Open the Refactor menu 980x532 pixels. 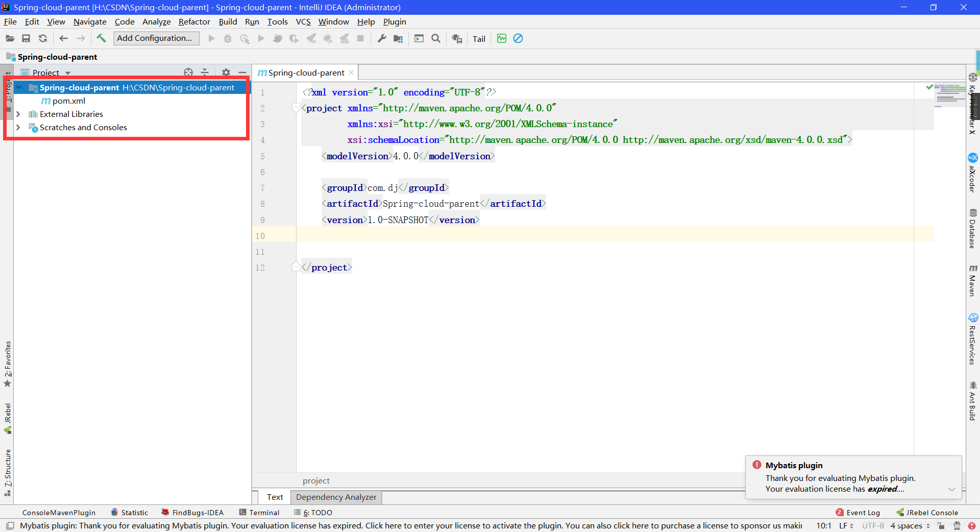pyautogui.click(x=194, y=21)
